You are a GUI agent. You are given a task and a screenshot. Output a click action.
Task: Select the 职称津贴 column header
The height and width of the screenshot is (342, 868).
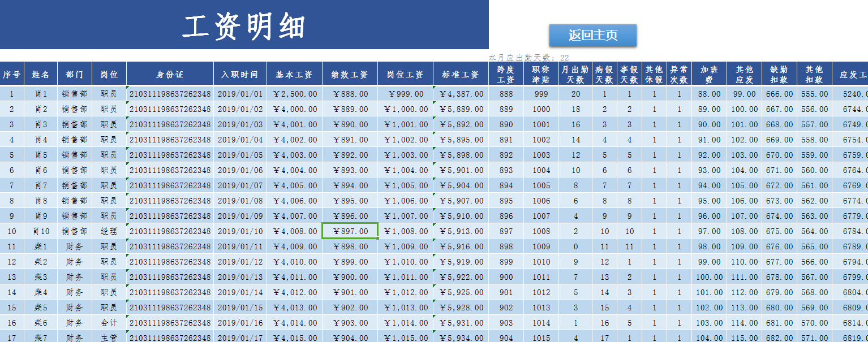tap(541, 74)
